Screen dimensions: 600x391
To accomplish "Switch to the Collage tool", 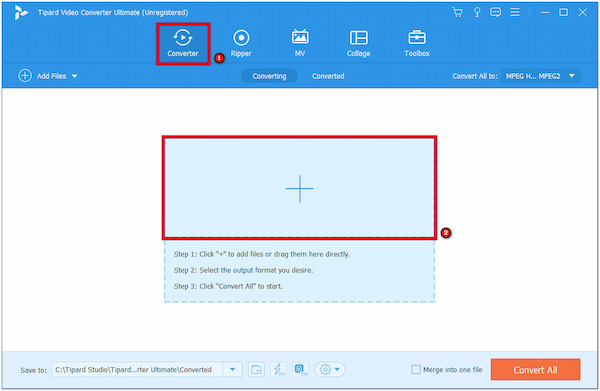I will 359,43.
